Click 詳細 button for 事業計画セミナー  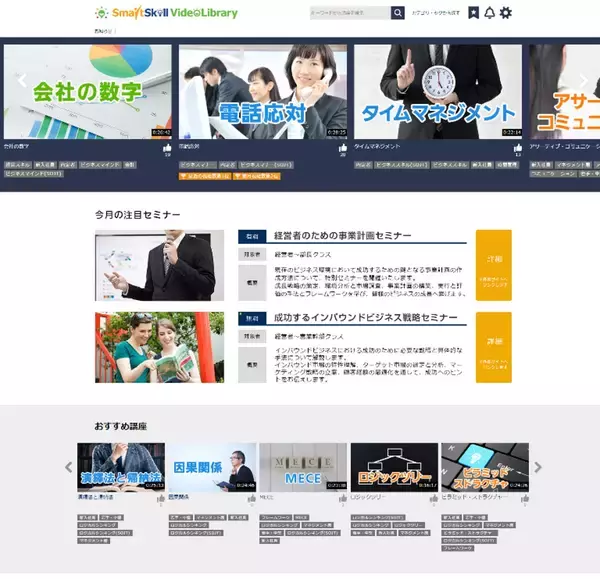coord(494,265)
